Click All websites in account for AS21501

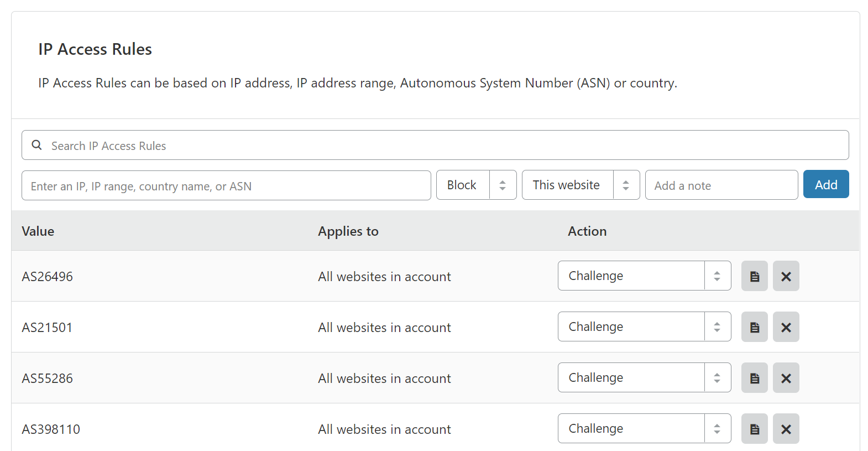click(x=385, y=328)
